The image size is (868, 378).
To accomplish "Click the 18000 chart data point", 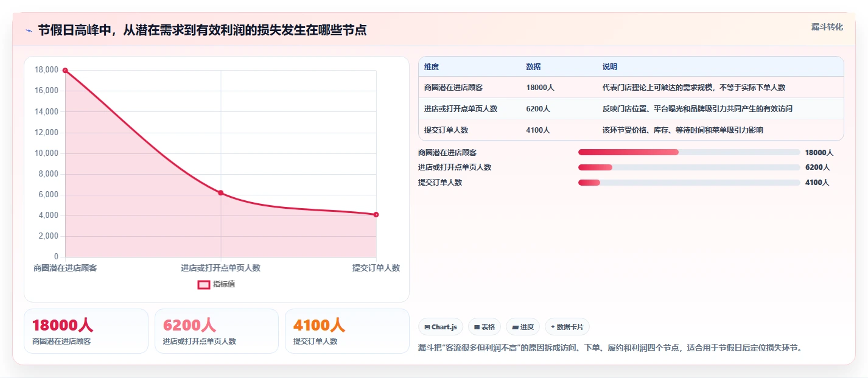I will (x=65, y=71).
